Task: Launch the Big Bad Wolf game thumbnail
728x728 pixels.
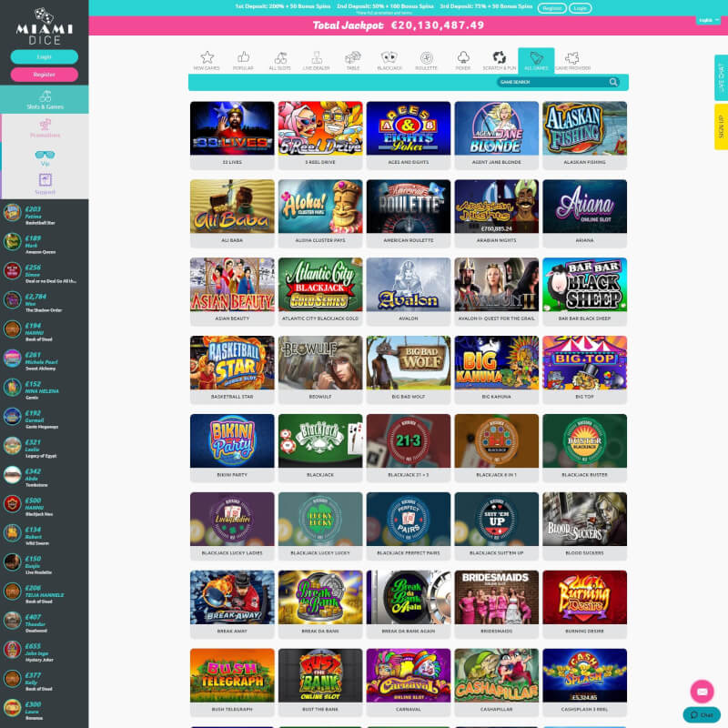Action: point(408,363)
